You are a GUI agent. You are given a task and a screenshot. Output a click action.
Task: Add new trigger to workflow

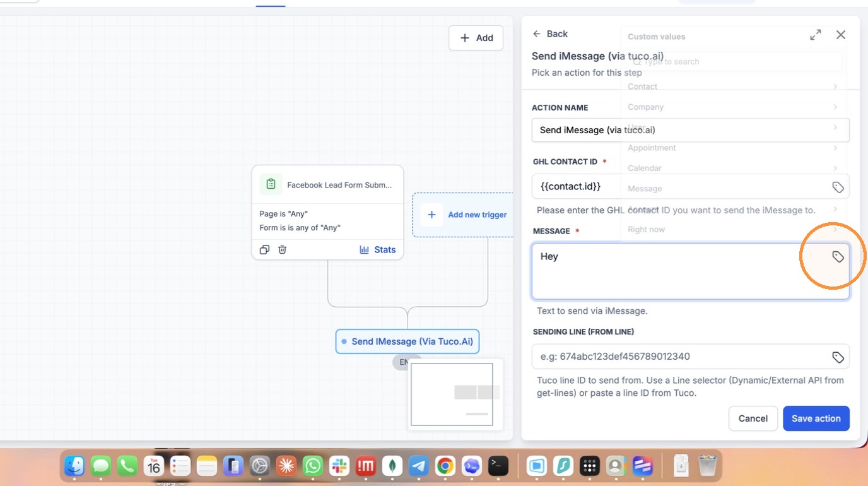click(467, 215)
